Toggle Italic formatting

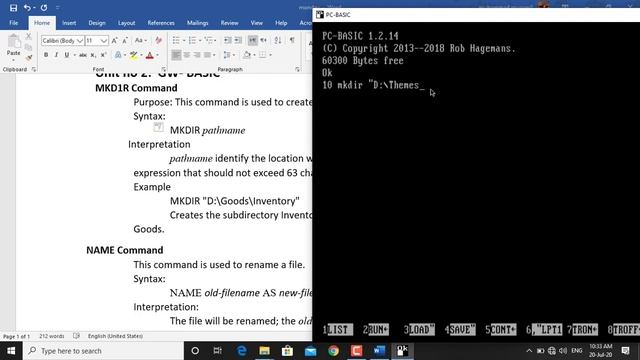(56, 55)
